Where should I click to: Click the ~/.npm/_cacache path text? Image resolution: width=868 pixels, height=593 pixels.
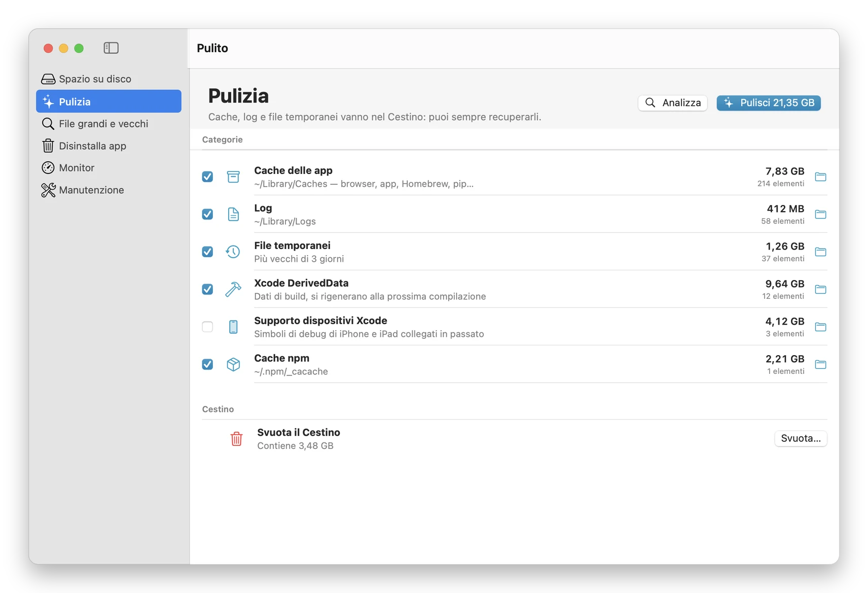(291, 371)
